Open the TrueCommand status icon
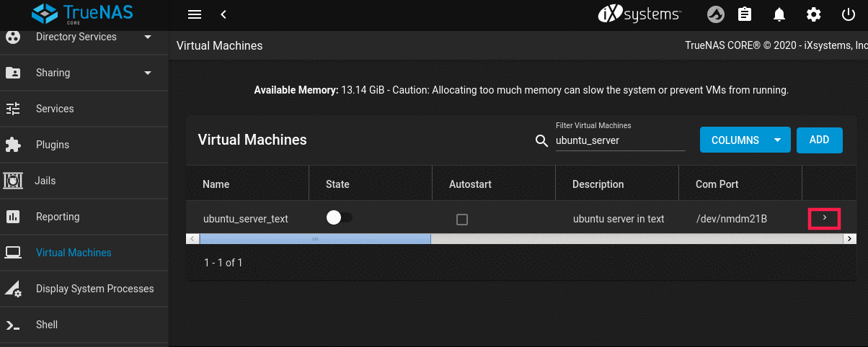Image resolution: width=868 pixels, height=347 pixels. click(715, 14)
